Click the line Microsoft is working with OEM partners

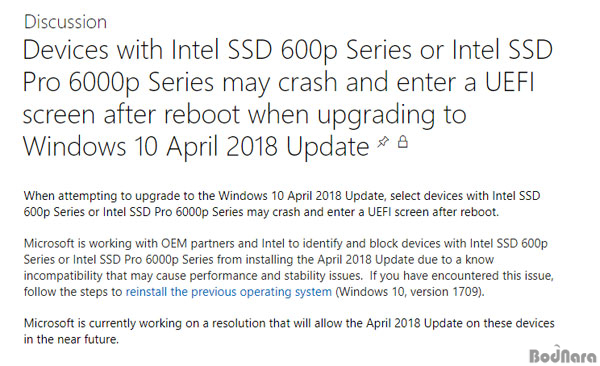click(x=286, y=243)
